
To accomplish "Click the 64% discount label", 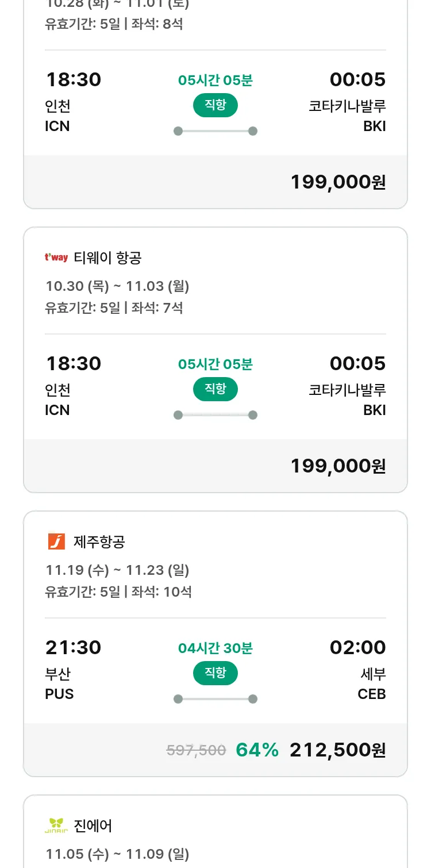I will (x=257, y=750).
